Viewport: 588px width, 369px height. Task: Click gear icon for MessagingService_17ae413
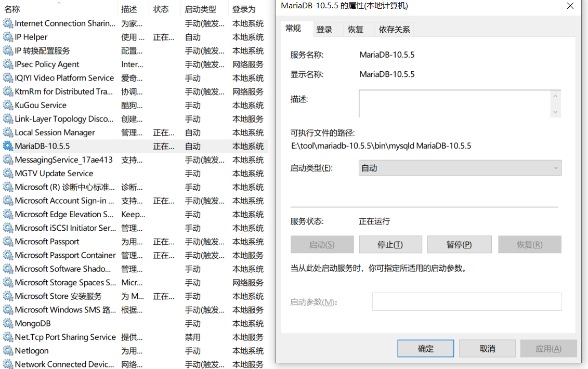click(x=8, y=160)
